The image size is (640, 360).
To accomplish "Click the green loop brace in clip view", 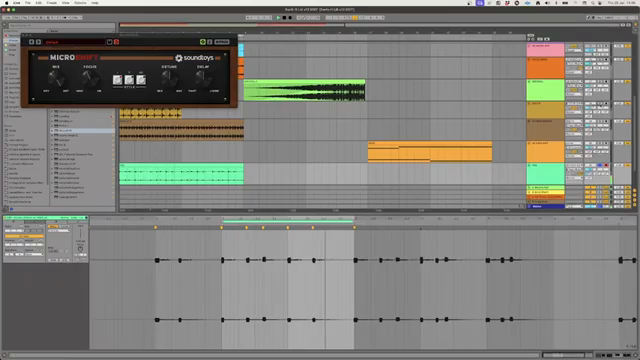I will [288, 222].
